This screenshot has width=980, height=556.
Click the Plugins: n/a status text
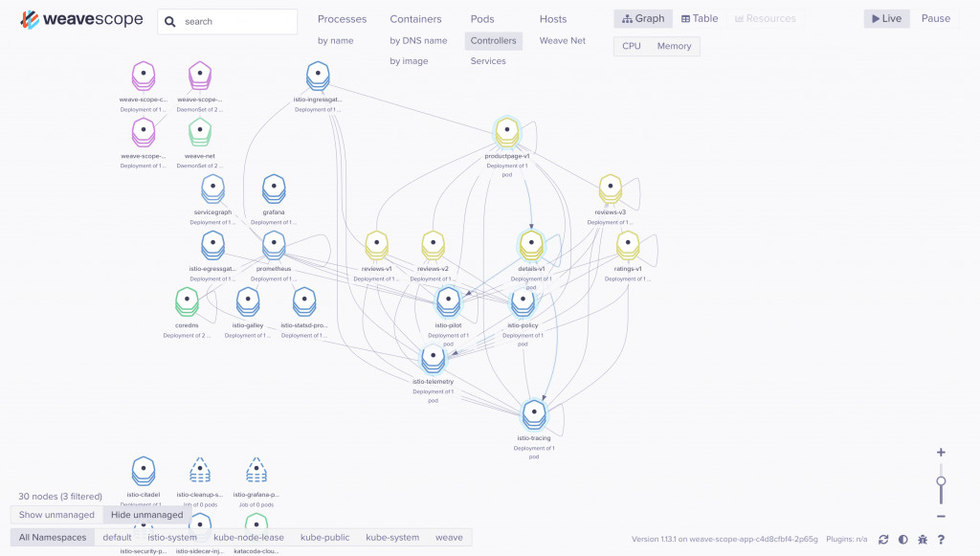(x=846, y=539)
